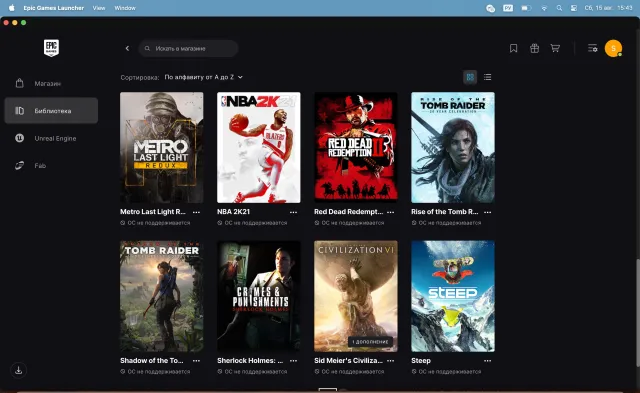Click the Steep title text
The image size is (640, 393).
(421, 360)
